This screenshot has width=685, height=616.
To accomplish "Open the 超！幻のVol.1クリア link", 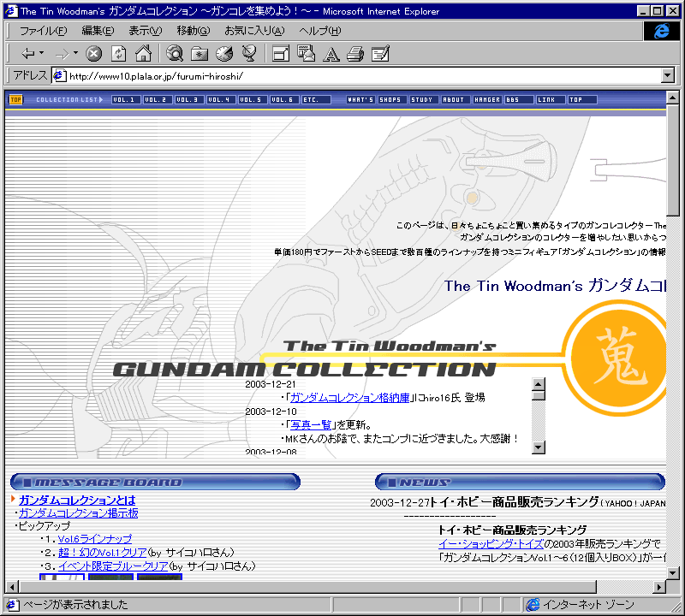I will tap(102, 553).
